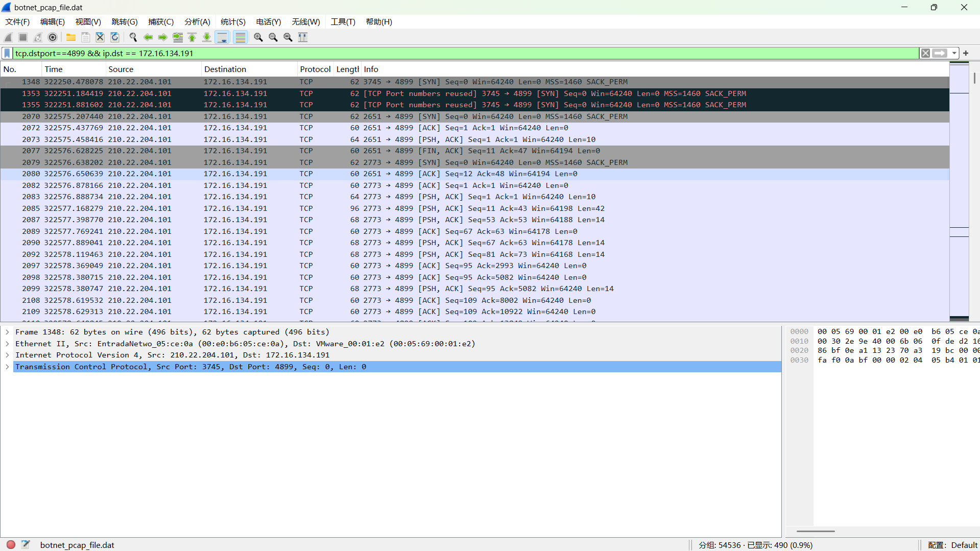Open the 分析(A) menu

[197, 22]
